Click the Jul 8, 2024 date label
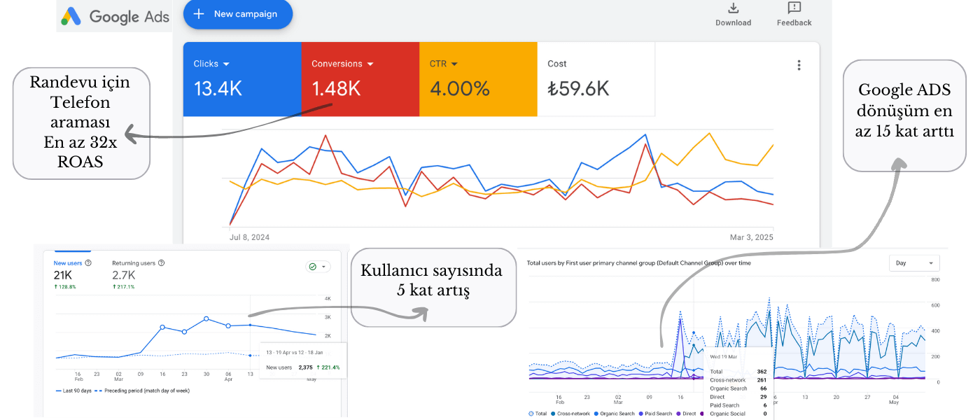 pyautogui.click(x=250, y=237)
